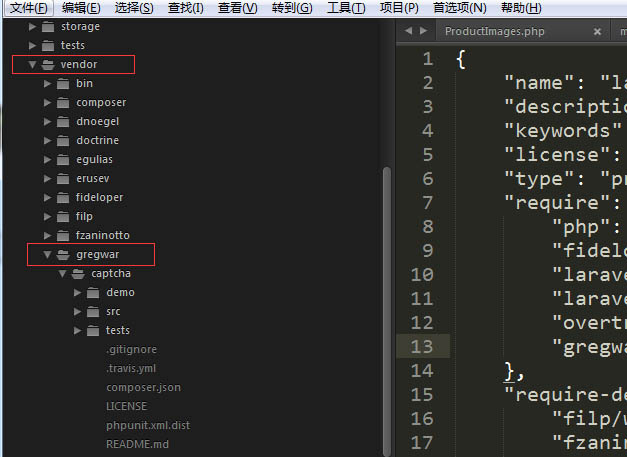Viewport: 627px width, 457px height.
Task: Expand the demo folder
Action: pyautogui.click(x=78, y=292)
